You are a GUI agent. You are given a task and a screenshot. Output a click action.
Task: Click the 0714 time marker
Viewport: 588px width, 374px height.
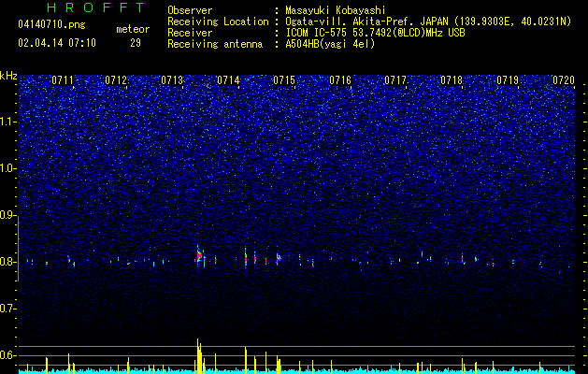tap(228, 79)
